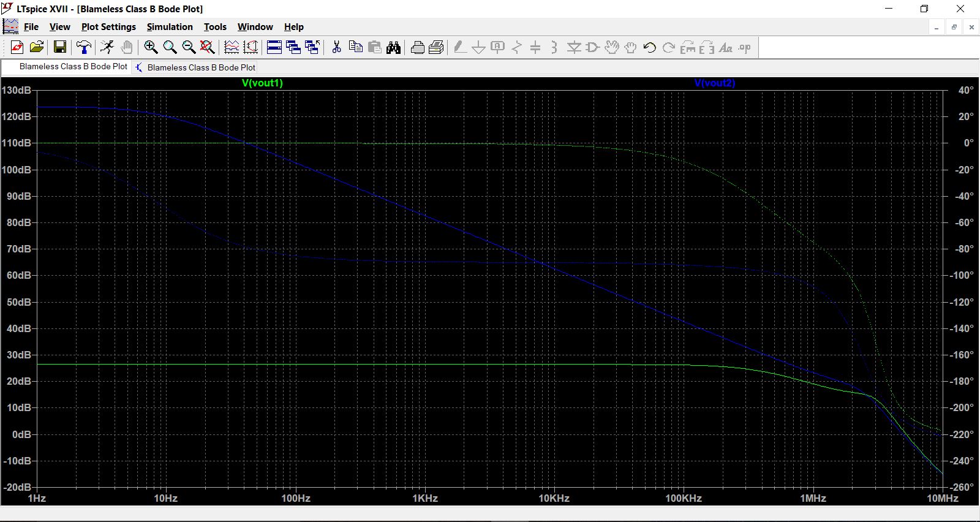Open the Plot Settings menu

click(108, 27)
